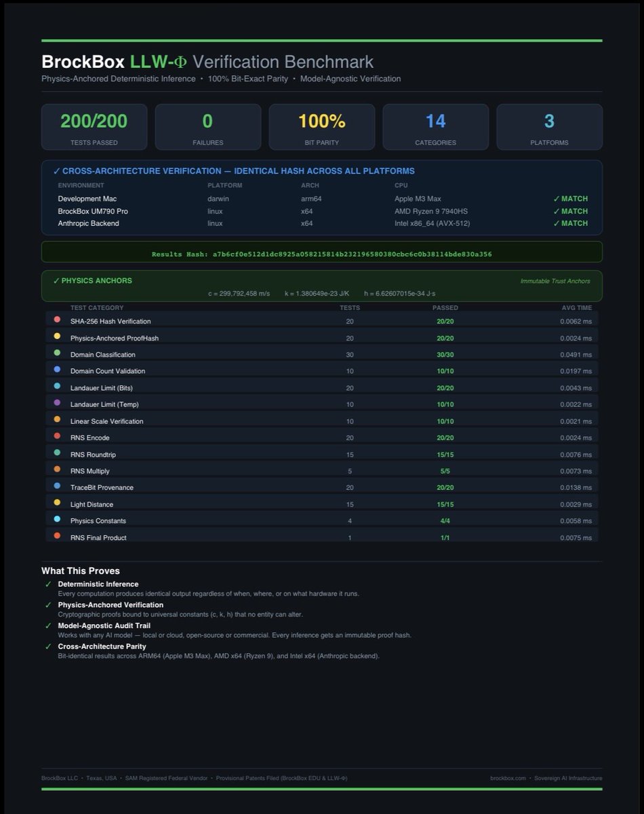Screen dimensions: 644x814
Task: Open the brockbox.com link in the footer
Action: coord(508,778)
